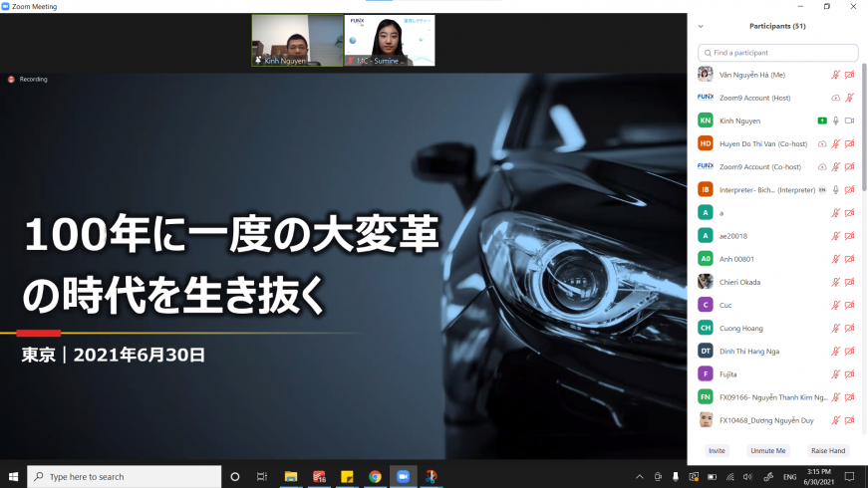Select participant Chieri Okada
The width and height of the screenshot is (868, 488).
[777, 282]
